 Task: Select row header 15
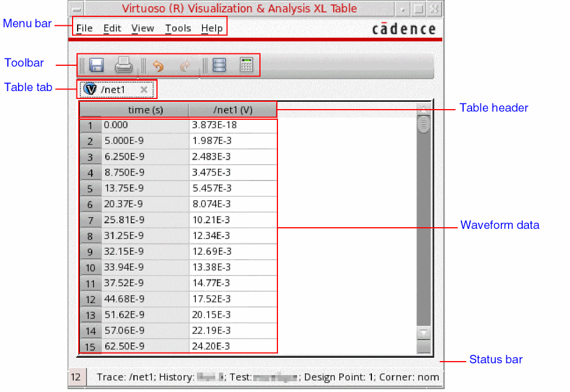tap(90, 346)
